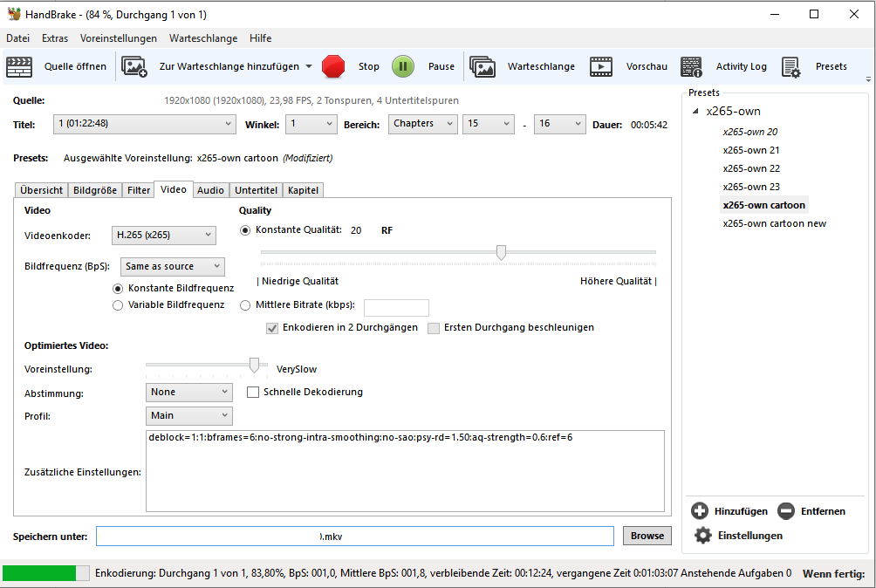
Task: Click the Hinzufügen preset button label
Action: (x=741, y=511)
